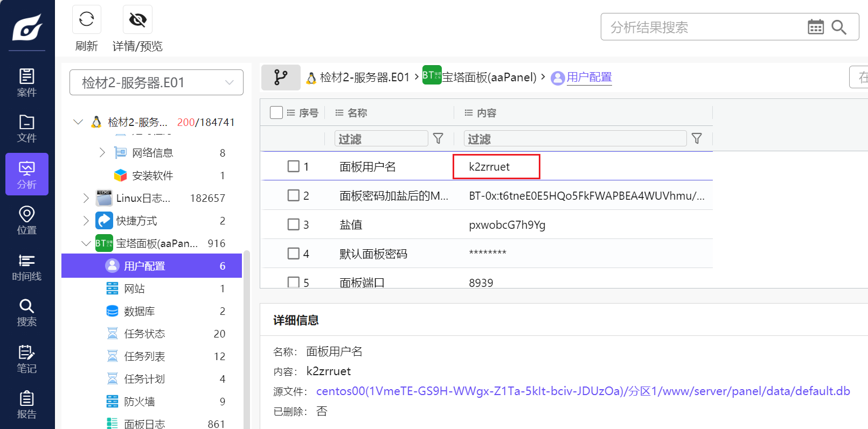Viewport: 868px width, 429px height.
Task: Open the Report (报告) sidebar tab
Action: [26, 405]
